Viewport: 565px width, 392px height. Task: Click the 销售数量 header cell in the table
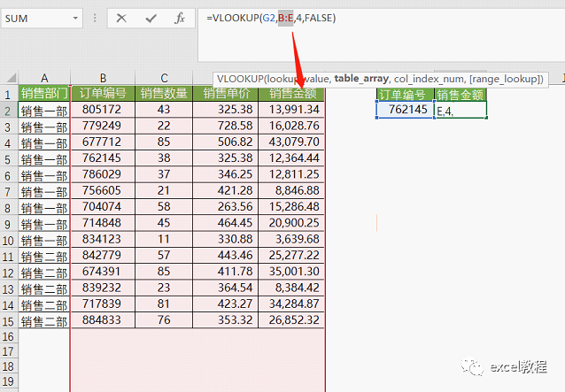pyautogui.click(x=164, y=94)
